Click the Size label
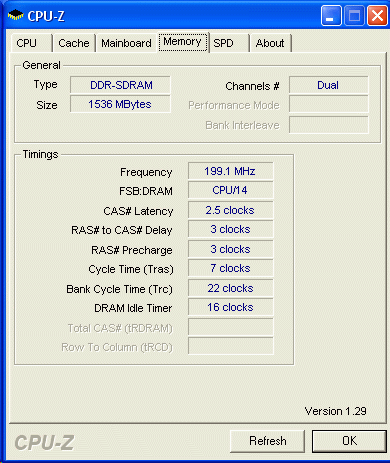Viewport: 390px width, 463px height. point(47,105)
